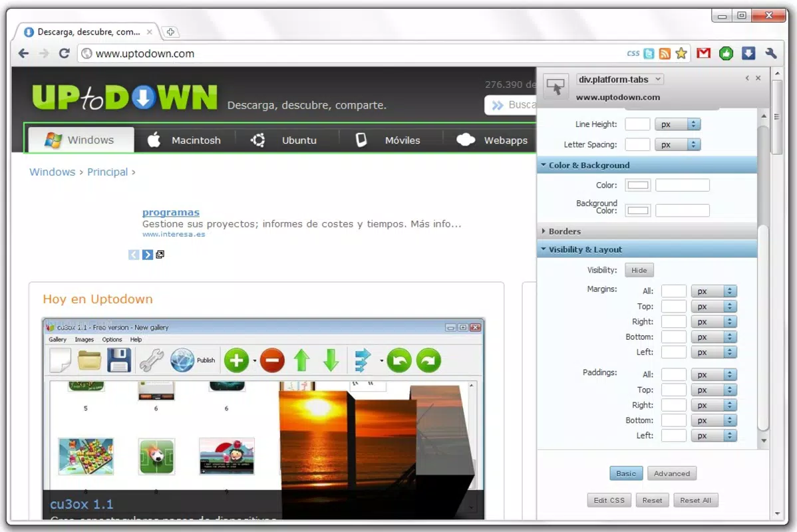Image resolution: width=797 pixels, height=532 pixels.
Task: Click the green extension icon in toolbar
Action: click(726, 53)
